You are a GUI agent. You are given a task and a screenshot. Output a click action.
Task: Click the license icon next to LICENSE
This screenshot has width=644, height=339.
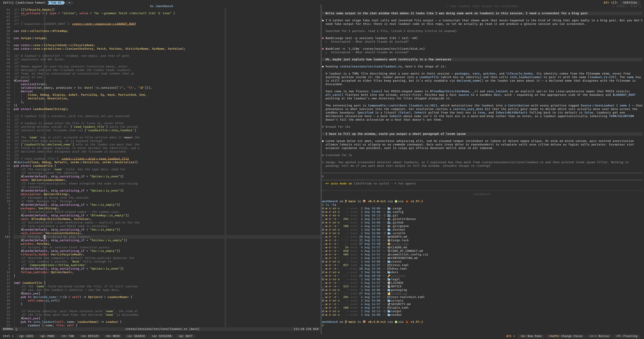click(x=389, y=283)
